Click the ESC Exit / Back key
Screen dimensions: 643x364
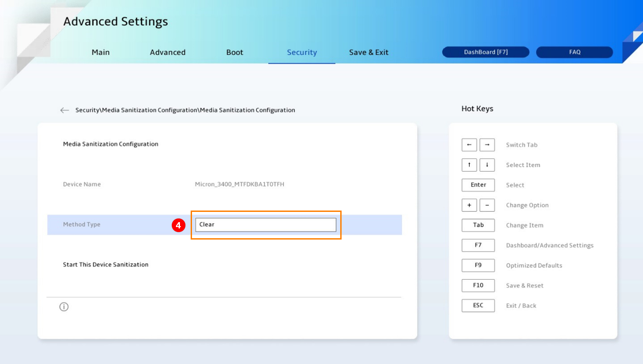(x=478, y=306)
